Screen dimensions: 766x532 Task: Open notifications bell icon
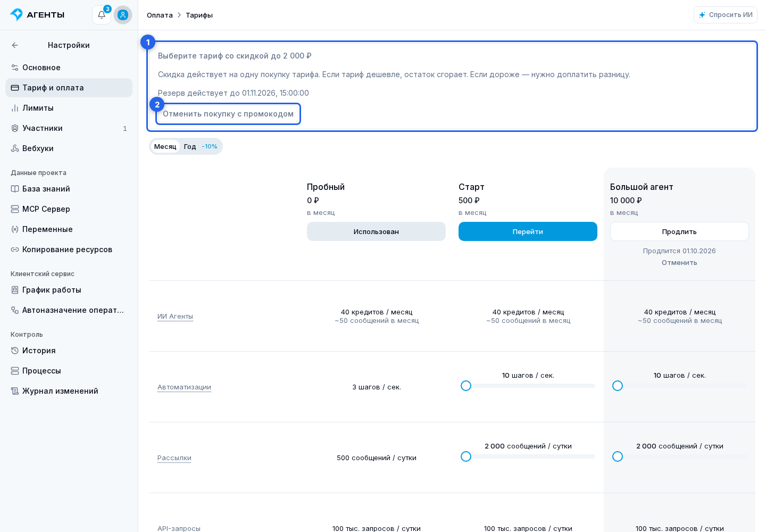(x=102, y=15)
